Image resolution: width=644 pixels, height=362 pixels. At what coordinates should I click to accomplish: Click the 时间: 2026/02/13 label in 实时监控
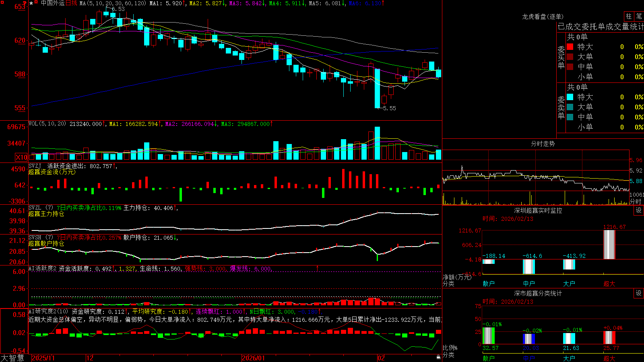coord(508,219)
